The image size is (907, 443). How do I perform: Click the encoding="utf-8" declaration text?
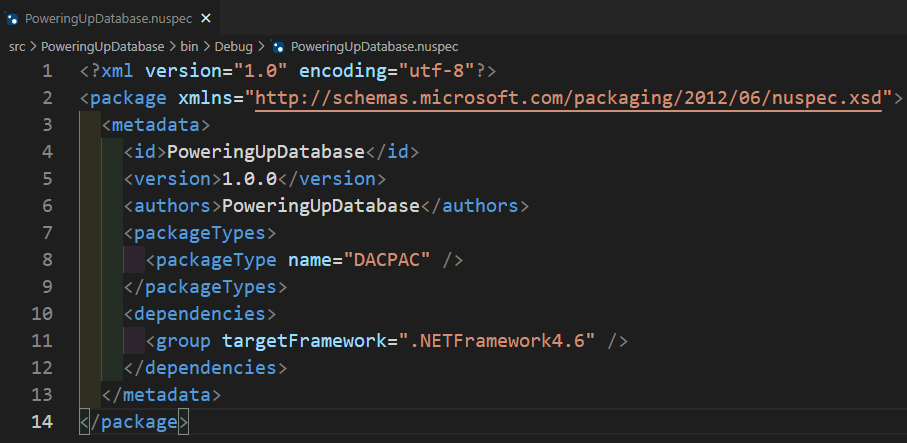point(386,72)
